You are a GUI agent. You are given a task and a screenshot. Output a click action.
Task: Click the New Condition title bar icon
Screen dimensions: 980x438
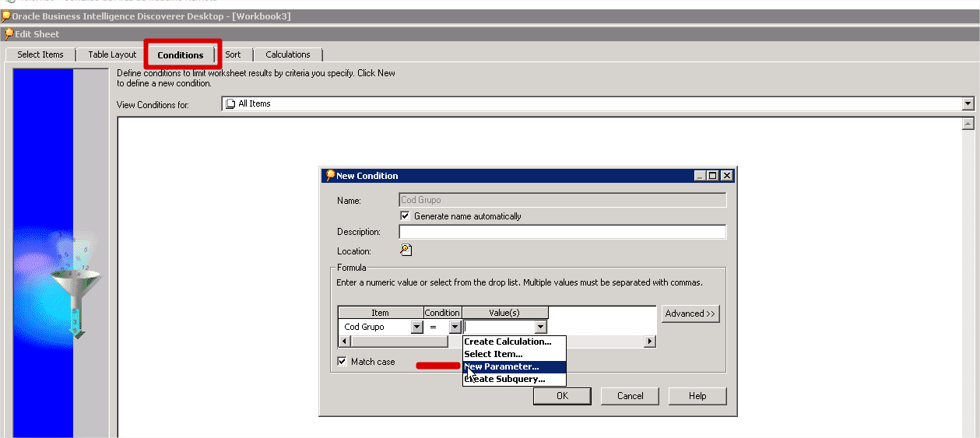point(330,176)
